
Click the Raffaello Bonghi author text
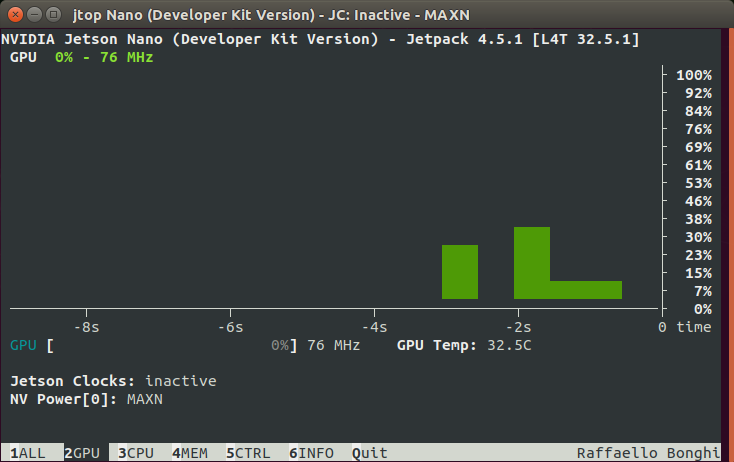coord(648,453)
